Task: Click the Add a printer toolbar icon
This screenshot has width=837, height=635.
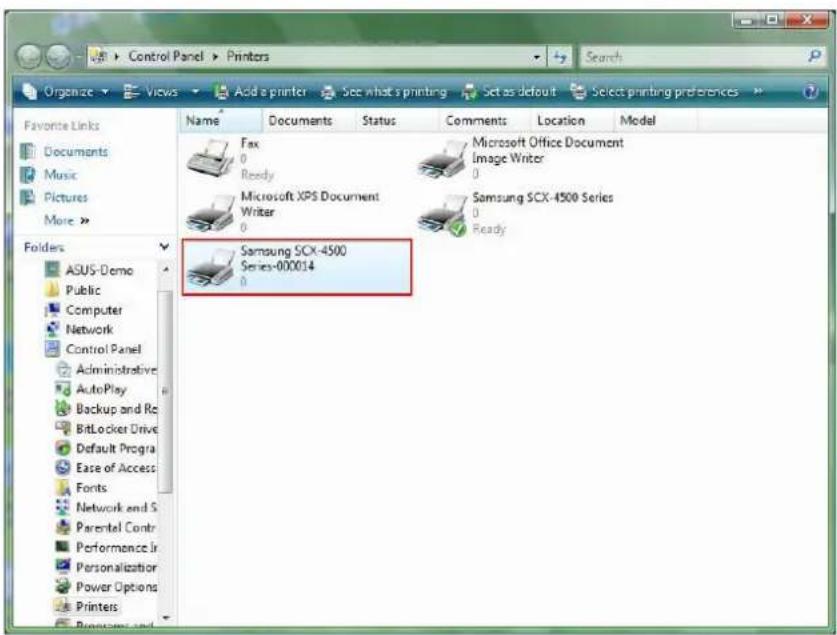Action: [220, 92]
